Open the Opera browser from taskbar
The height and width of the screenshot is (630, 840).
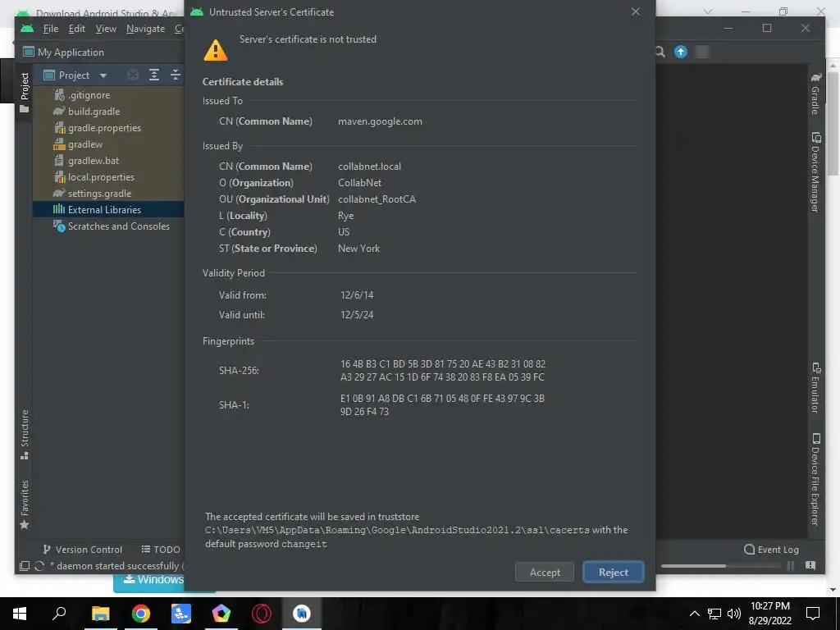click(261, 614)
